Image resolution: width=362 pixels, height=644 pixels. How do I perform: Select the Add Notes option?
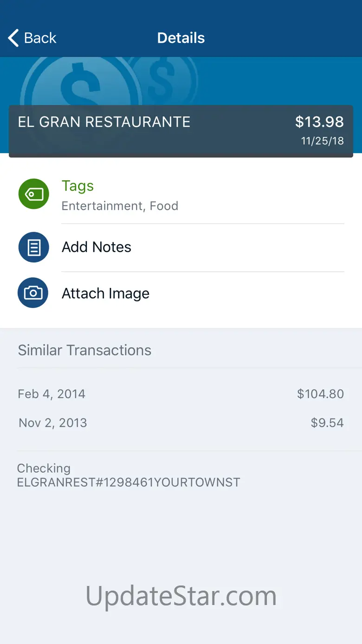pos(97,247)
